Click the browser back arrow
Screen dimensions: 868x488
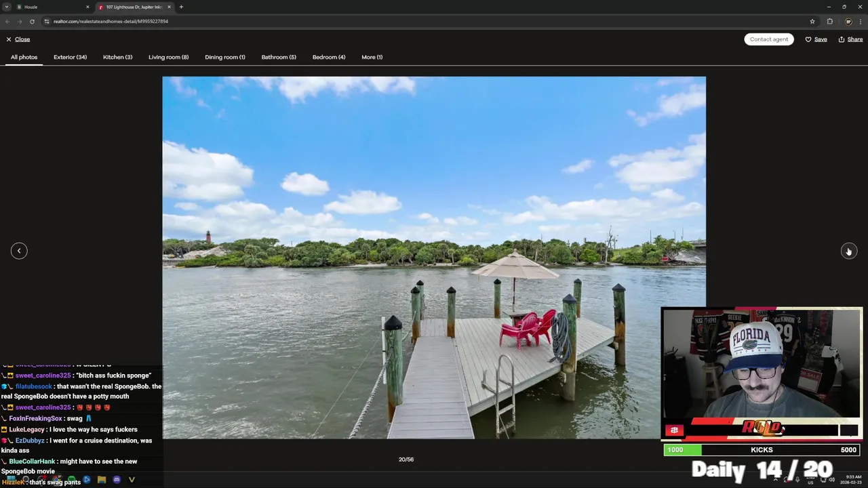point(7,21)
